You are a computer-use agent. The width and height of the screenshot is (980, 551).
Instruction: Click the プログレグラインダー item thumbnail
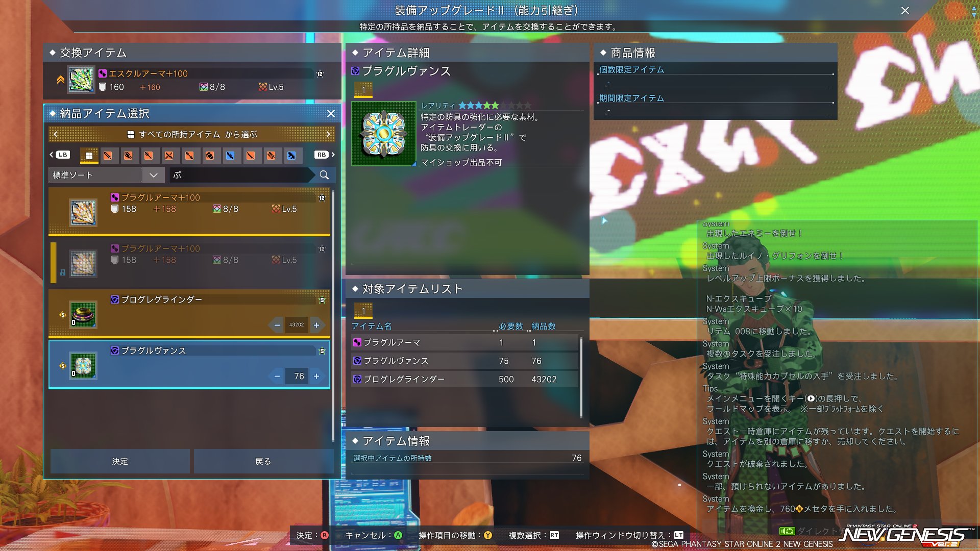pos(83,314)
